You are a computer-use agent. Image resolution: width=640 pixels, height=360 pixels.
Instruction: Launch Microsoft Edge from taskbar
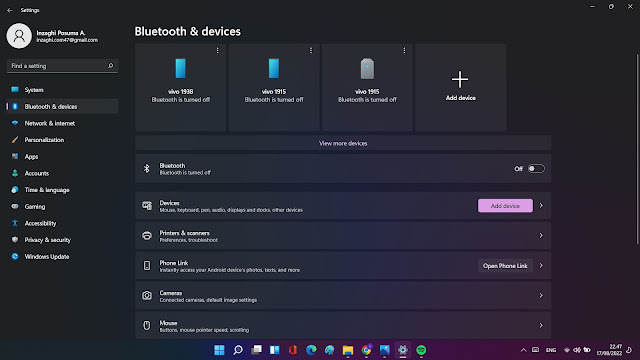pos(311,350)
